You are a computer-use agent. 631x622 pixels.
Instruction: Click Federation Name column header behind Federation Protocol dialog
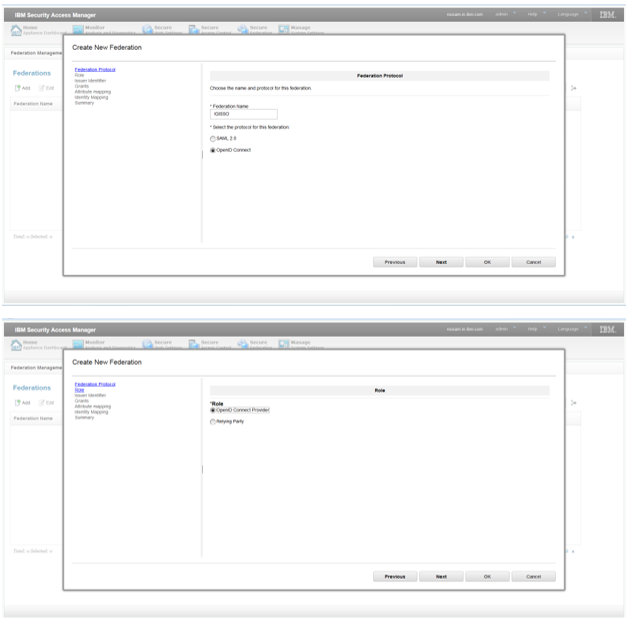[33, 104]
